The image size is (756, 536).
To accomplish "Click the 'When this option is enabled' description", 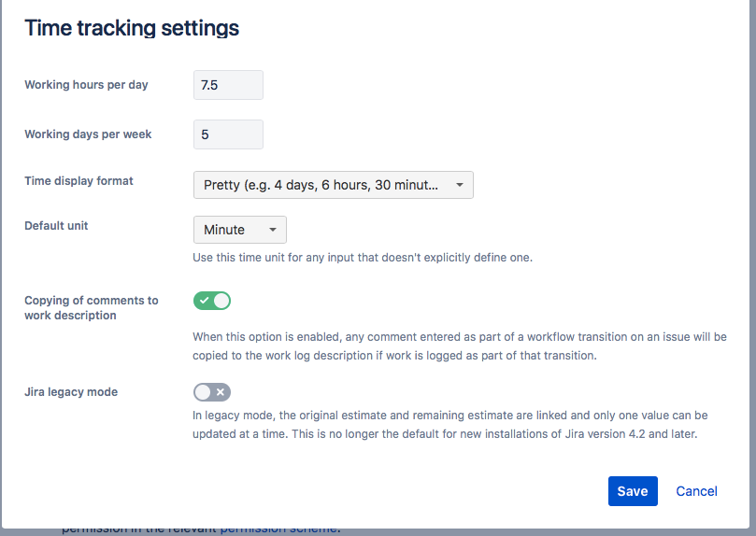I will [460, 346].
